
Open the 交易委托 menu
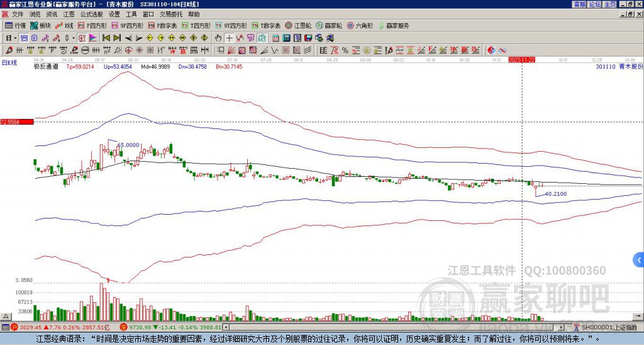171,14
